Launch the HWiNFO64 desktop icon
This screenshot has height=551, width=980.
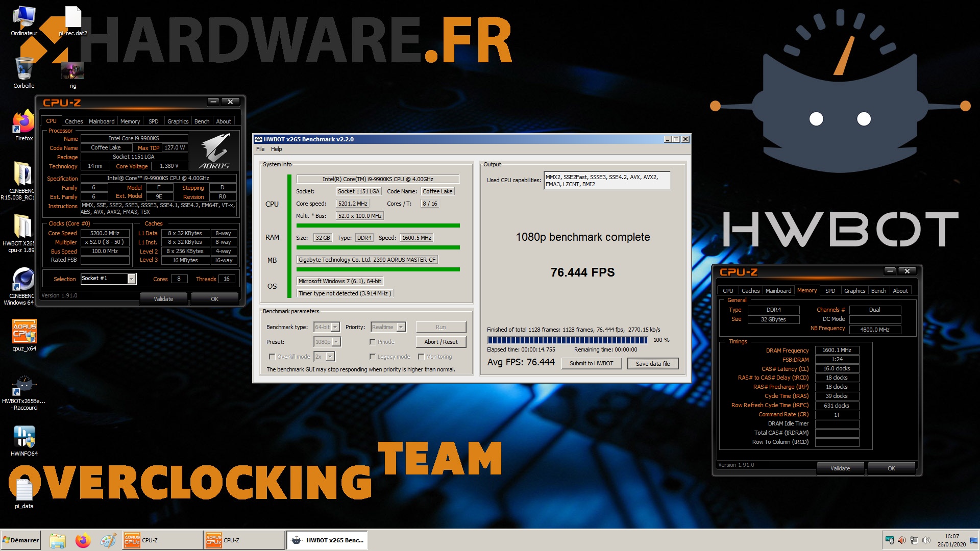tap(24, 441)
